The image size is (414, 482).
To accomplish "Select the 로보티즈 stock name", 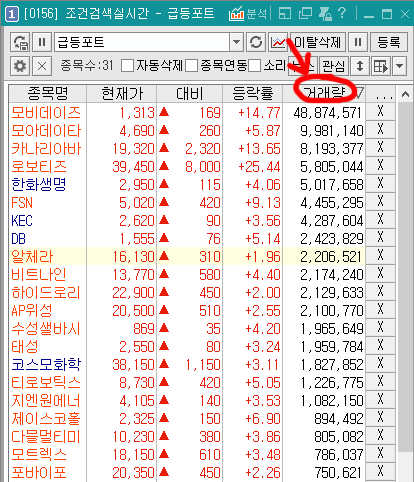I will (x=39, y=167).
